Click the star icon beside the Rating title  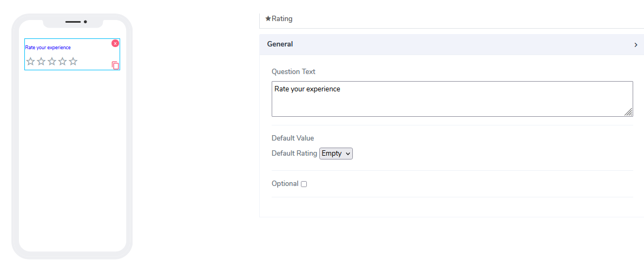(x=268, y=18)
